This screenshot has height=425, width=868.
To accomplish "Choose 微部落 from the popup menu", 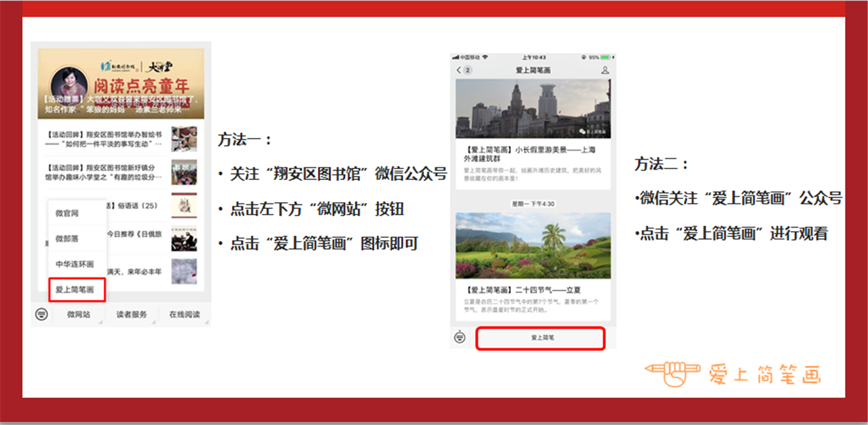I will [67, 239].
